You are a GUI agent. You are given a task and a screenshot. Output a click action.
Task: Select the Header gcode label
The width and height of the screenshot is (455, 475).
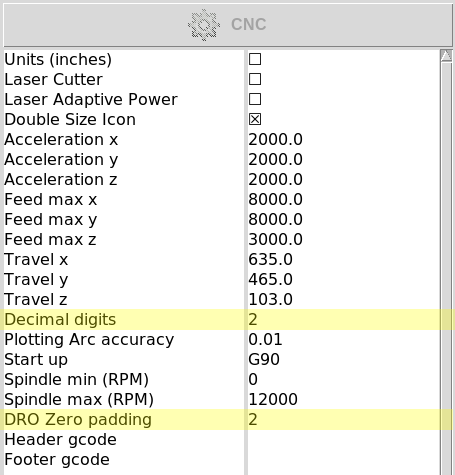coord(61,439)
